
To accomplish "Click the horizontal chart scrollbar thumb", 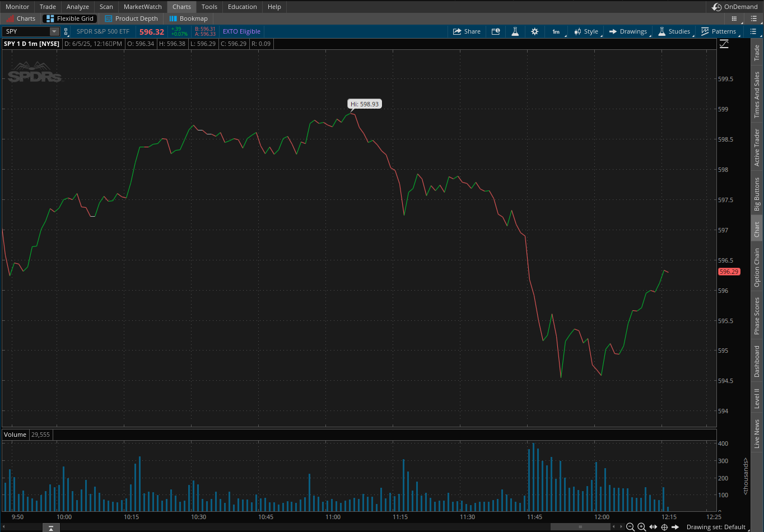I will tap(580, 527).
